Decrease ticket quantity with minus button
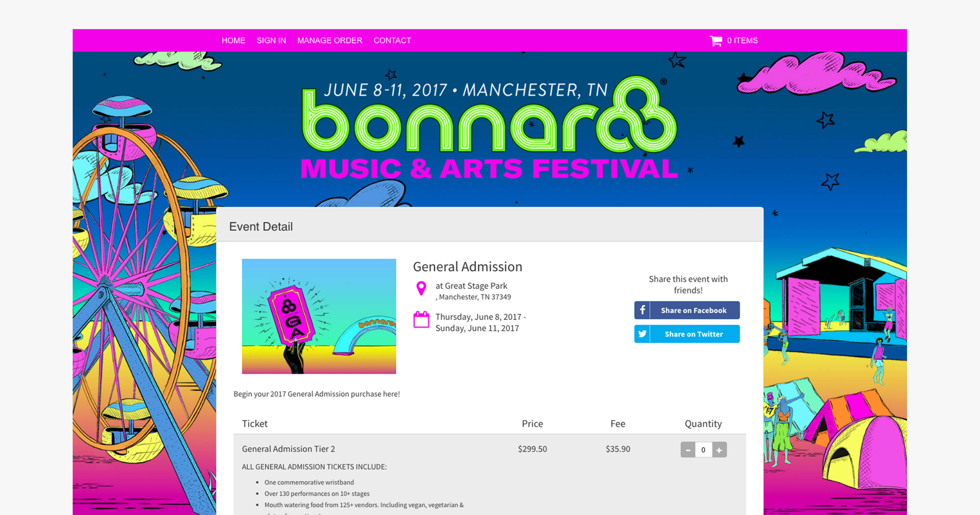 (x=688, y=450)
